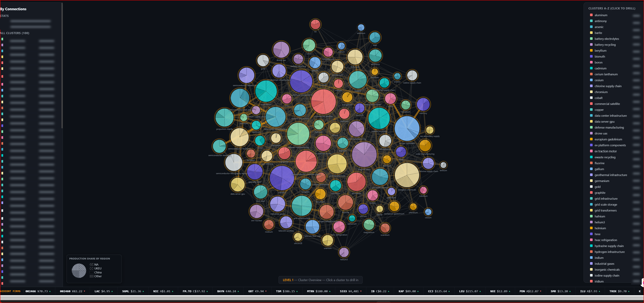Click the tin cluster node
Image resolution: width=644 pixels, height=303 pixels.
point(315,25)
